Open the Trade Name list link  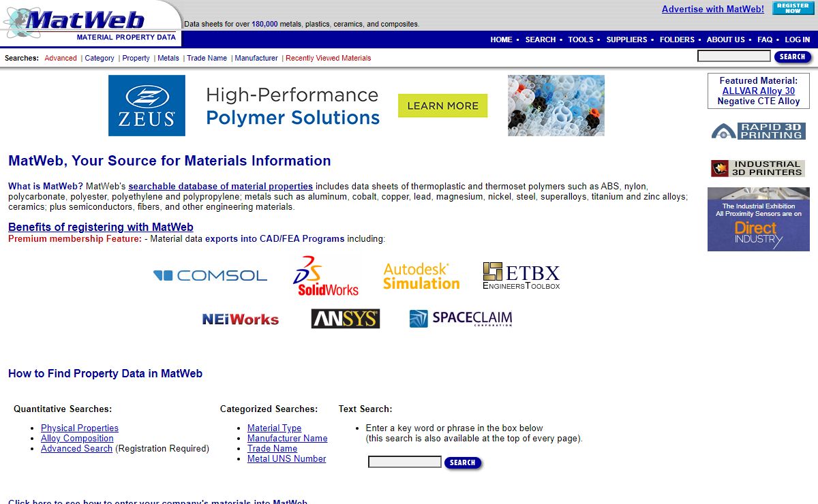click(x=272, y=448)
